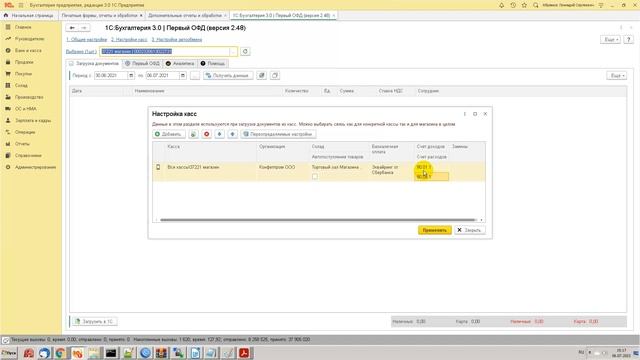Screen dimensions: 640x360
Task: Open the shop selection field dropdown arrow
Action: coord(233,51)
